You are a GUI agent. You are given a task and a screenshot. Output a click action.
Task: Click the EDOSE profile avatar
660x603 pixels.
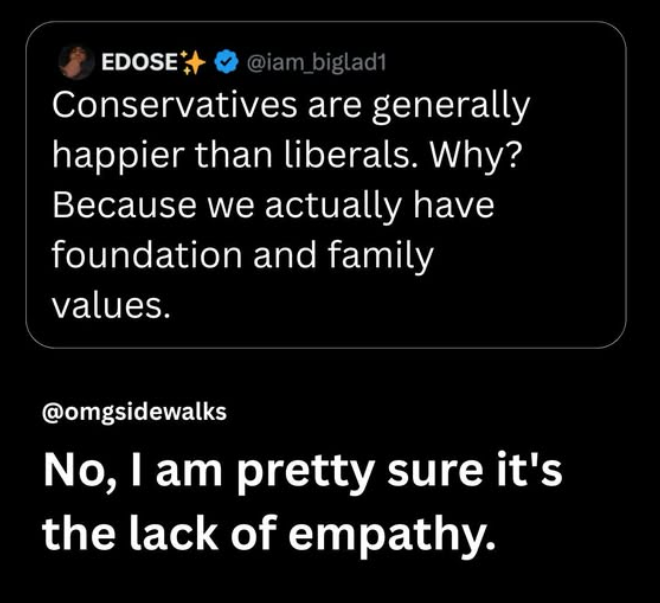click(x=74, y=62)
